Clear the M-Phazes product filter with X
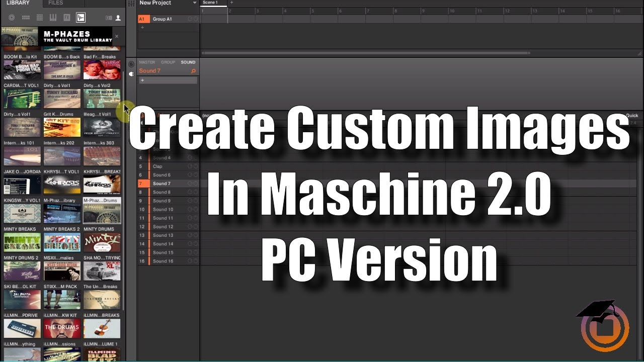Viewport: 644px width, 362px height. click(x=117, y=36)
